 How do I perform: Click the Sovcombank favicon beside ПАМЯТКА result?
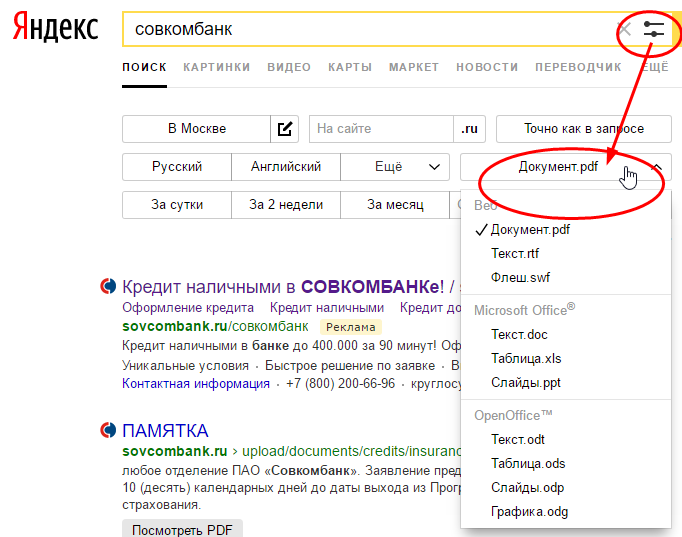click(108, 430)
